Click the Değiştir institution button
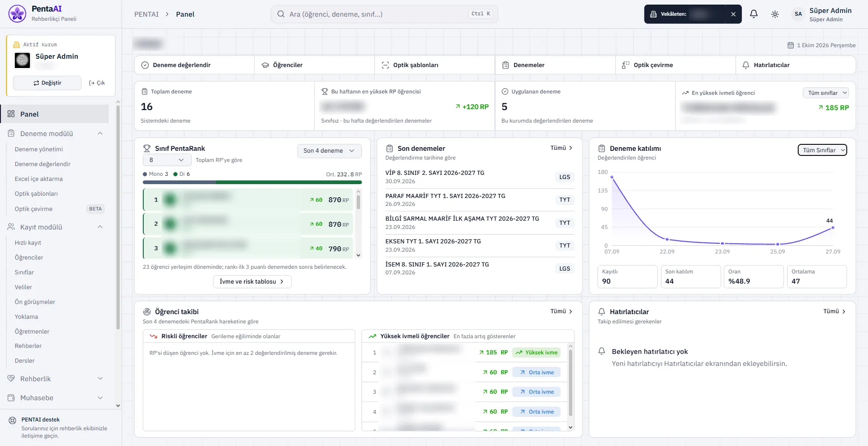The width and height of the screenshot is (868, 446). click(47, 83)
